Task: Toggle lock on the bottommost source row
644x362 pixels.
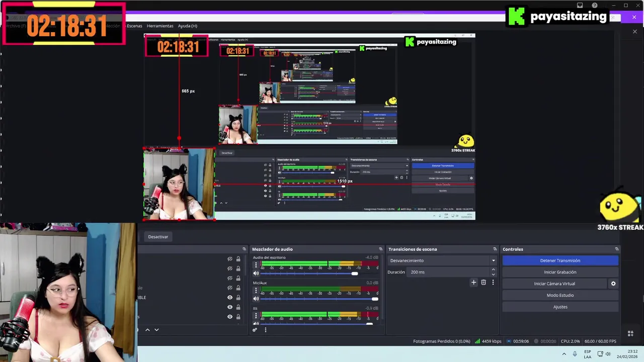Action: 238,317
